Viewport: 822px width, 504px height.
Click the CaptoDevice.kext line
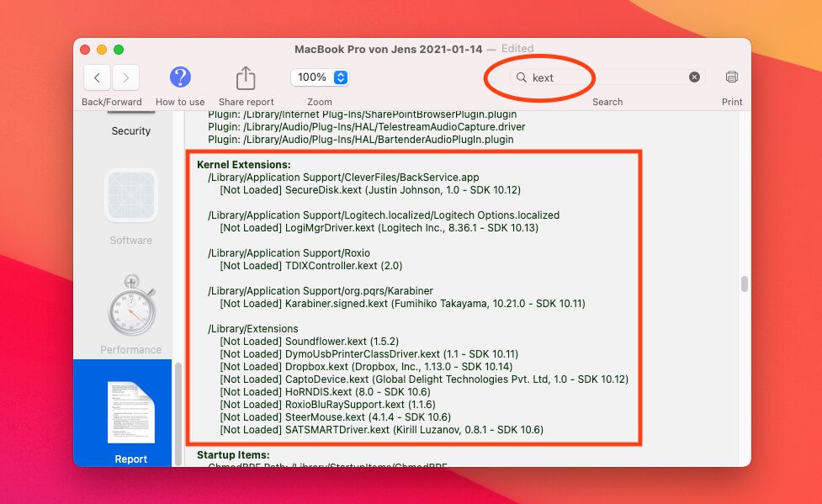[x=424, y=379]
